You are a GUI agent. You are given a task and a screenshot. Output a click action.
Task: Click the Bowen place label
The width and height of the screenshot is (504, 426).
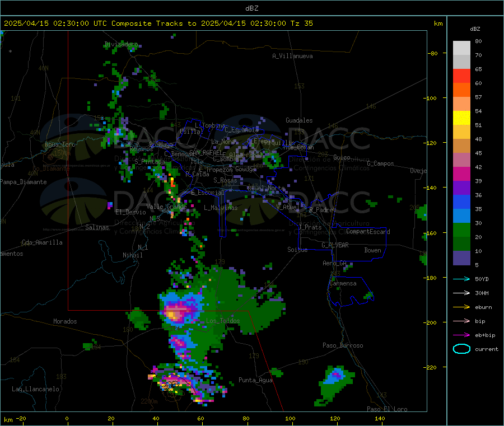click(x=372, y=250)
